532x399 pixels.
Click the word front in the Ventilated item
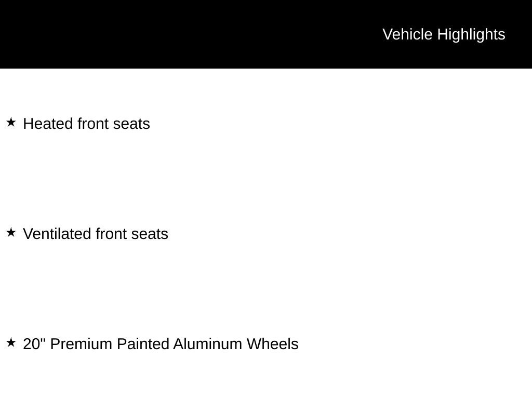point(111,234)
